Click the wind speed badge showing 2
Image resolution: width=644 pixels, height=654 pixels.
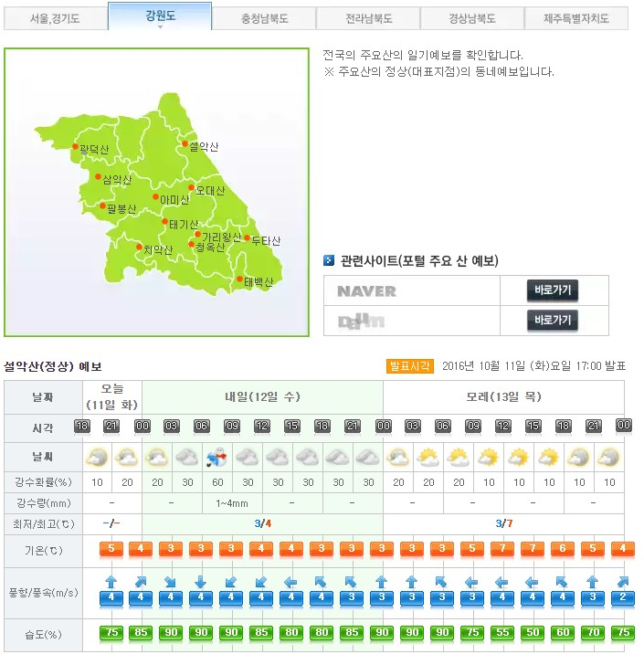623,597
